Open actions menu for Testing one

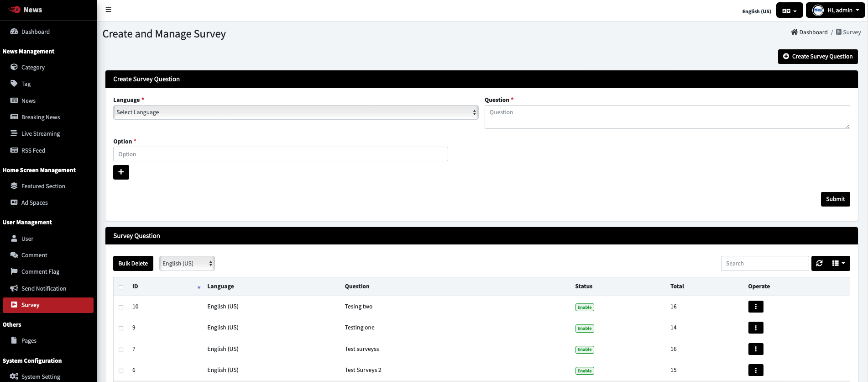(756, 328)
